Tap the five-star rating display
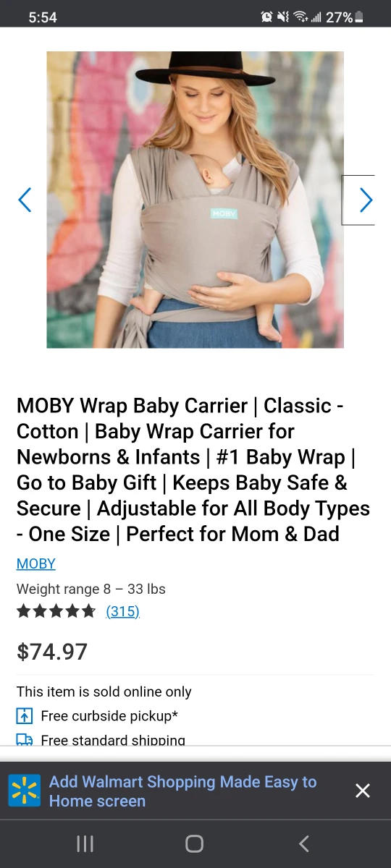The width and height of the screenshot is (391, 868). [x=56, y=611]
